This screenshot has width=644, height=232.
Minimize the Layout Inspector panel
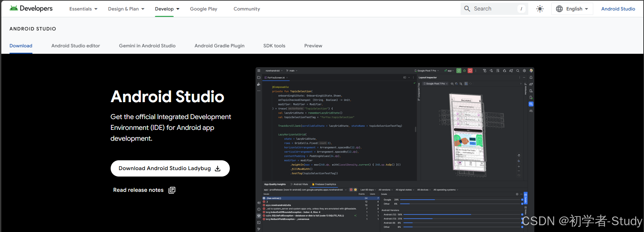click(x=524, y=77)
